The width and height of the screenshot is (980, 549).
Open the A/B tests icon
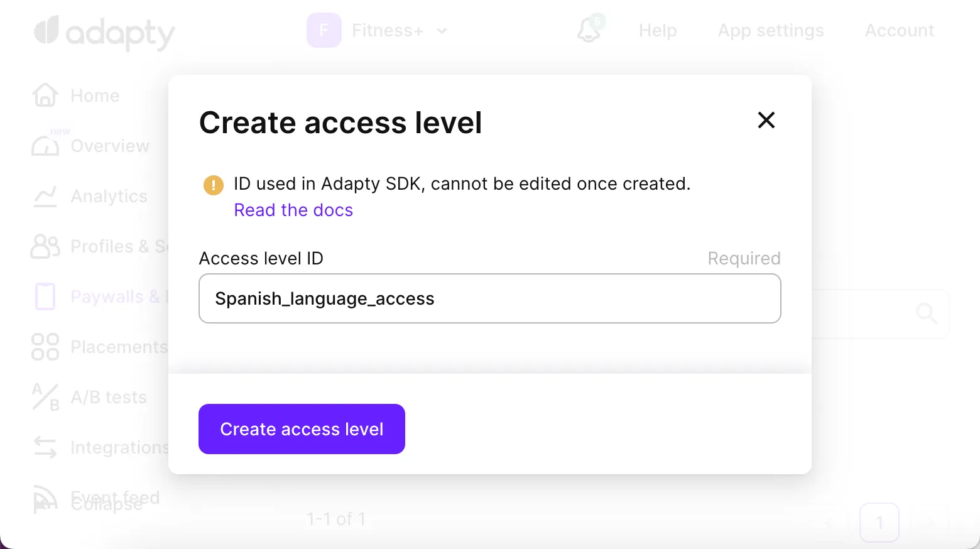tap(45, 397)
